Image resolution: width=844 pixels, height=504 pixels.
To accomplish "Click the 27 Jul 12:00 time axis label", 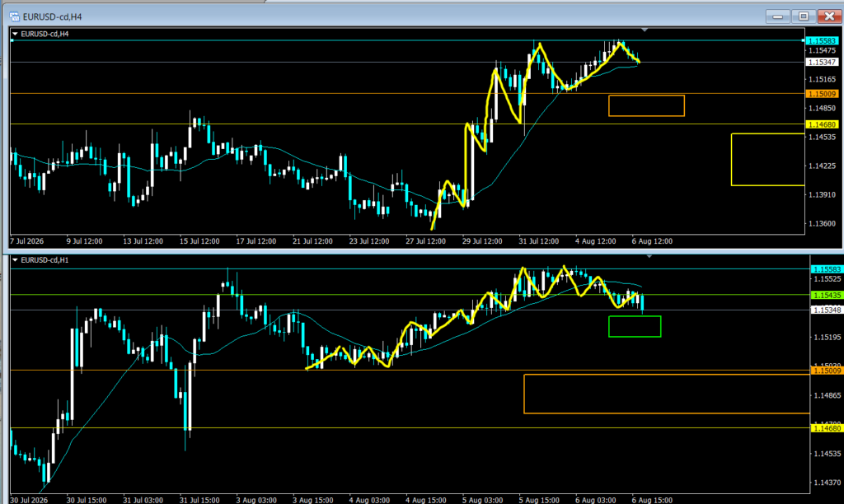I will (425, 241).
